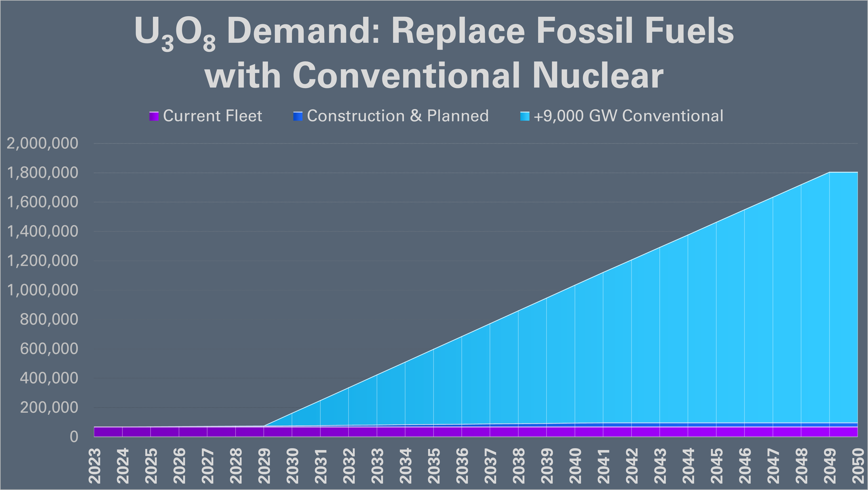
Task: Click the cyan +9,000 GW Conventional swatch
Action: tap(525, 116)
